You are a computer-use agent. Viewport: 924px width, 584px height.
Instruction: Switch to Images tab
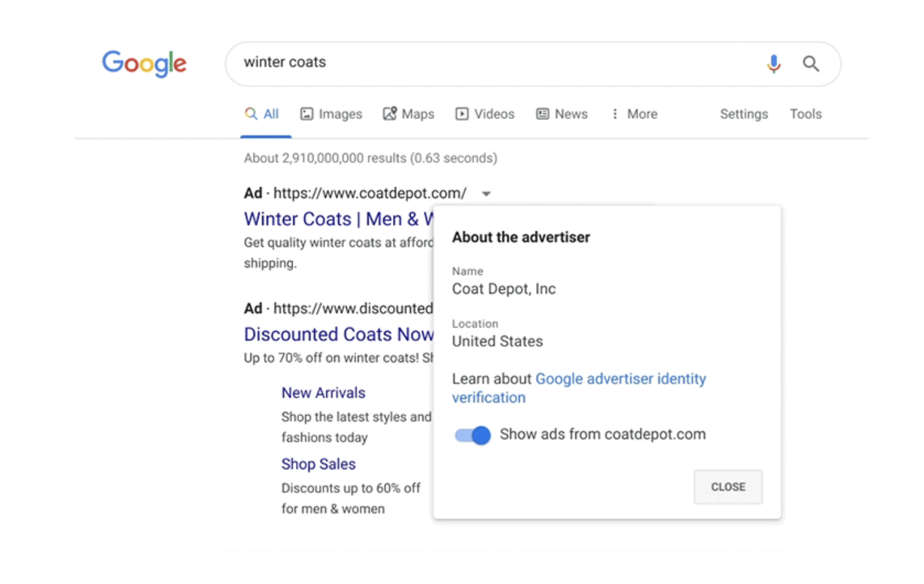tap(331, 114)
